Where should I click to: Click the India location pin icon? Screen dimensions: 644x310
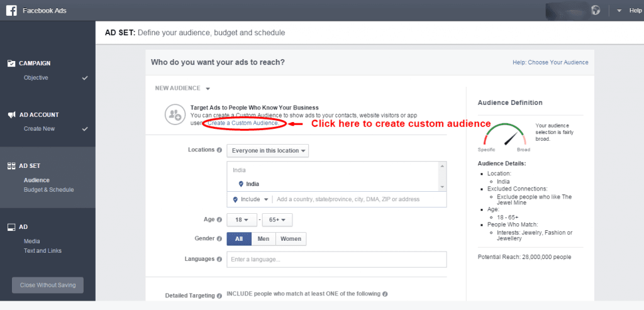[x=241, y=184]
